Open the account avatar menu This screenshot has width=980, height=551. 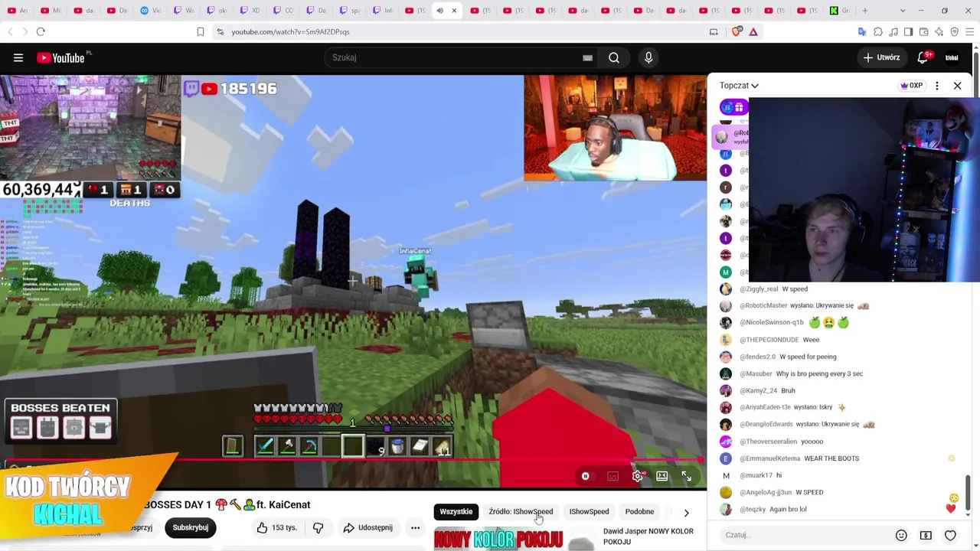[x=952, y=57]
